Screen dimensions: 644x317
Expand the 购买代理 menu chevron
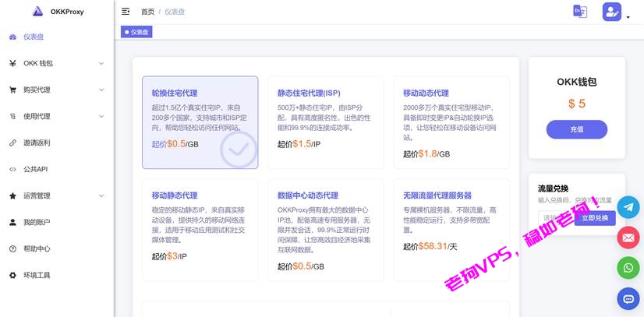(x=101, y=90)
